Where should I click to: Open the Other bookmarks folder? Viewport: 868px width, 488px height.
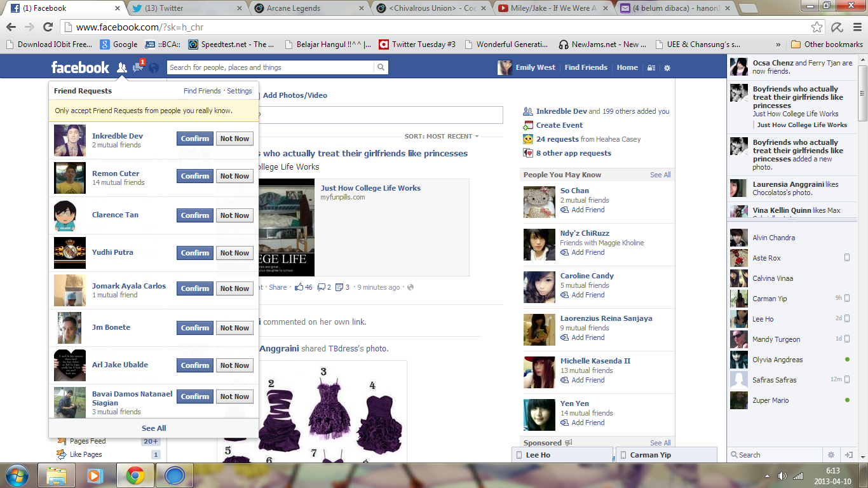pos(827,44)
